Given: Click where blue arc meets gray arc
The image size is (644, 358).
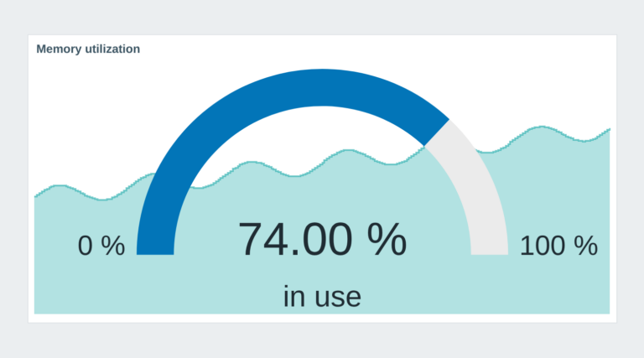Looking at the screenshot, I should pyautogui.click(x=437, y=132).
